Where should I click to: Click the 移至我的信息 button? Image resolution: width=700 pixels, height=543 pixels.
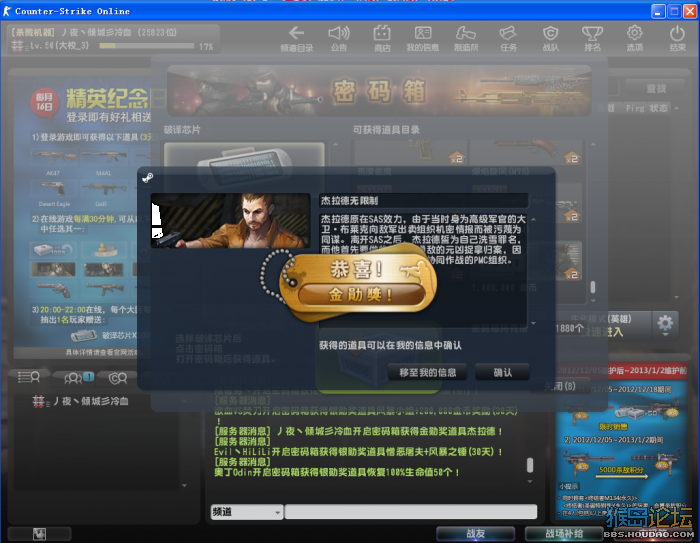point(427,372)
